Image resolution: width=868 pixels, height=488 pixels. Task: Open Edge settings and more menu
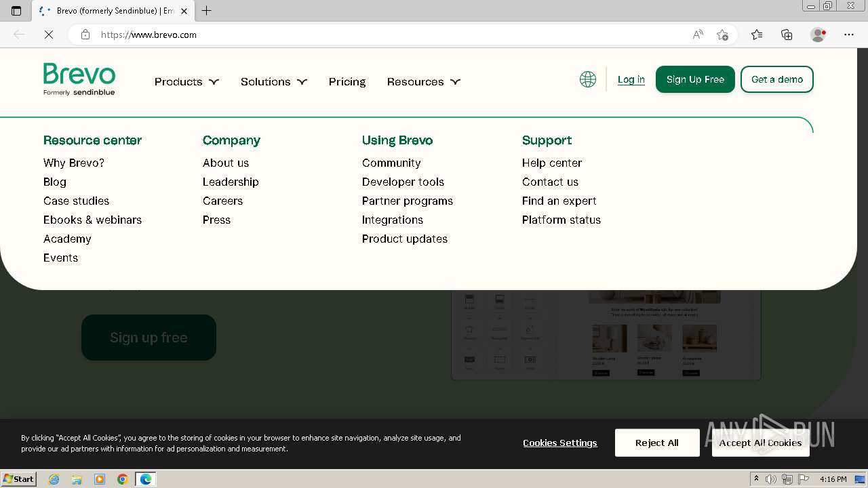coord(849,35)
